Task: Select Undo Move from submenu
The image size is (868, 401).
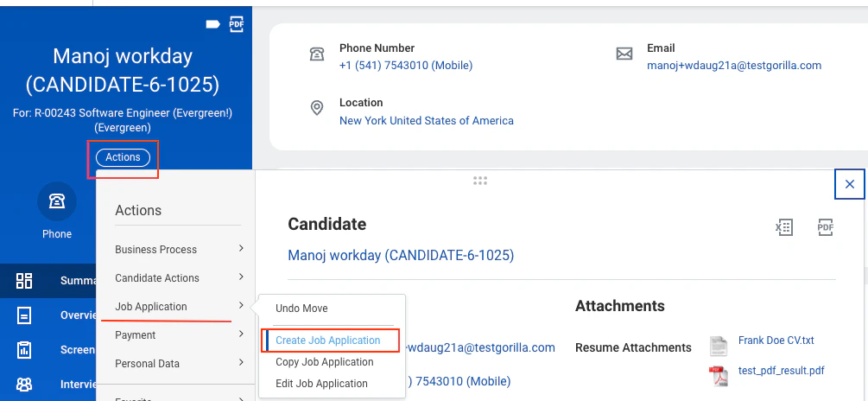Action: point(301,309)
